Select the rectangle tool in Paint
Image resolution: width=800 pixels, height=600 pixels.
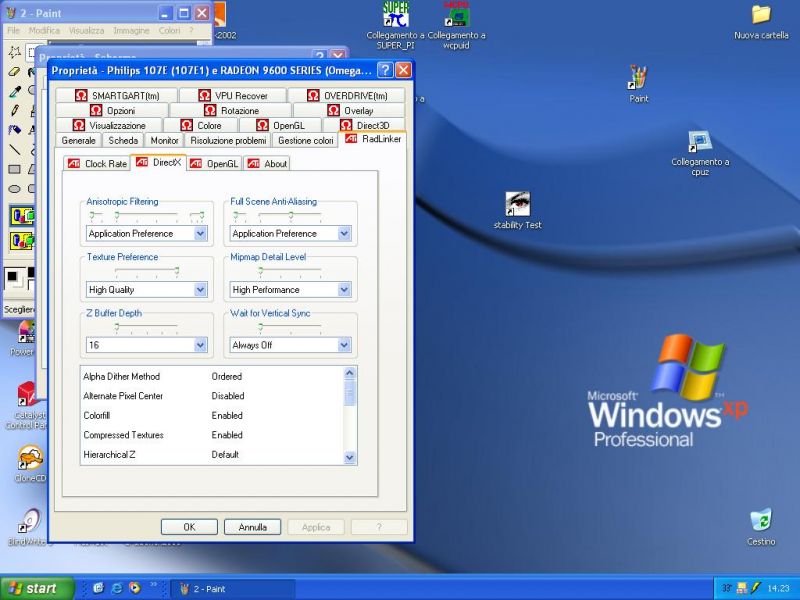(x=14, y=169)
